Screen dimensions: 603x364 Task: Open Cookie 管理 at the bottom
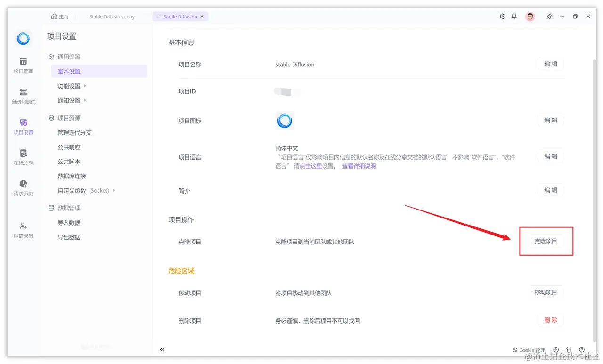[x=529, y=350]
